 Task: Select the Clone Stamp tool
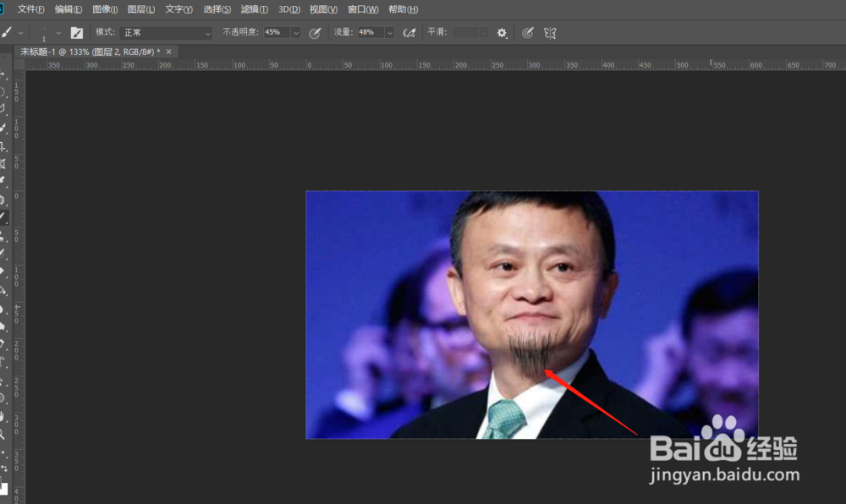[x=3, y=236]
